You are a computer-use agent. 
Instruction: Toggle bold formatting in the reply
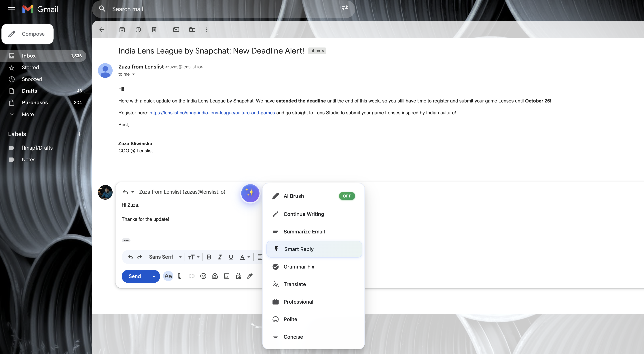pos(209,257)
